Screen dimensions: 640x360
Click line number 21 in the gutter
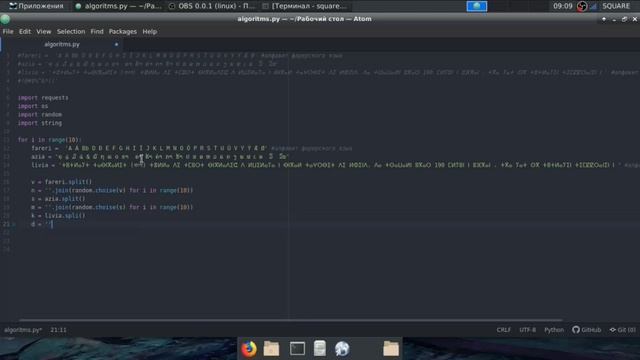[7, 224]
